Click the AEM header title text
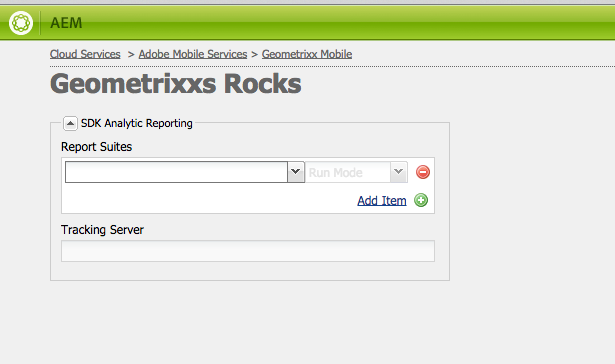The width and height of the screenshot is (615, 364). point(66,23)
